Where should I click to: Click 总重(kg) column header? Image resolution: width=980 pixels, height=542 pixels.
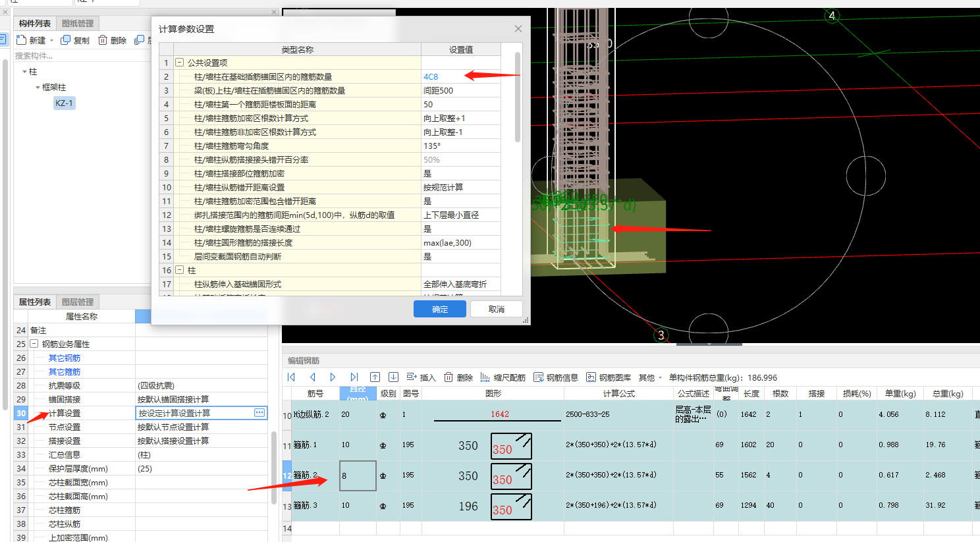pyautogui.click(x=947, y=393)
